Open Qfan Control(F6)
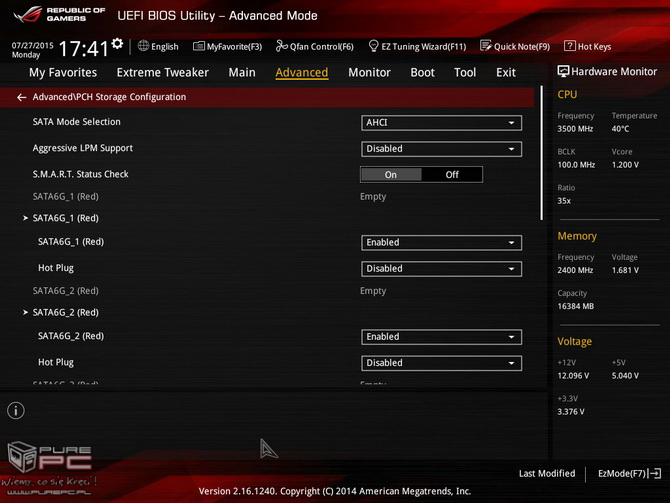 click(314, 46)
